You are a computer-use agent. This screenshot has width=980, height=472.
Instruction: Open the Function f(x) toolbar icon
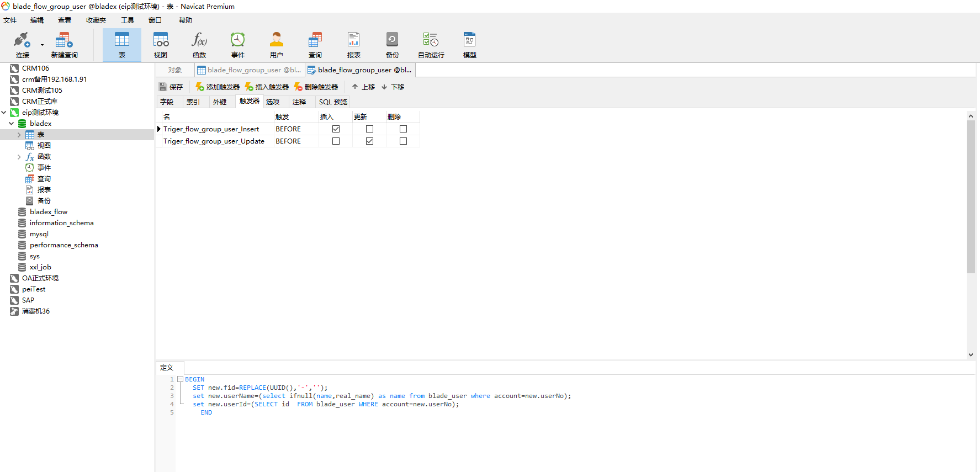(x=199, y=45)
